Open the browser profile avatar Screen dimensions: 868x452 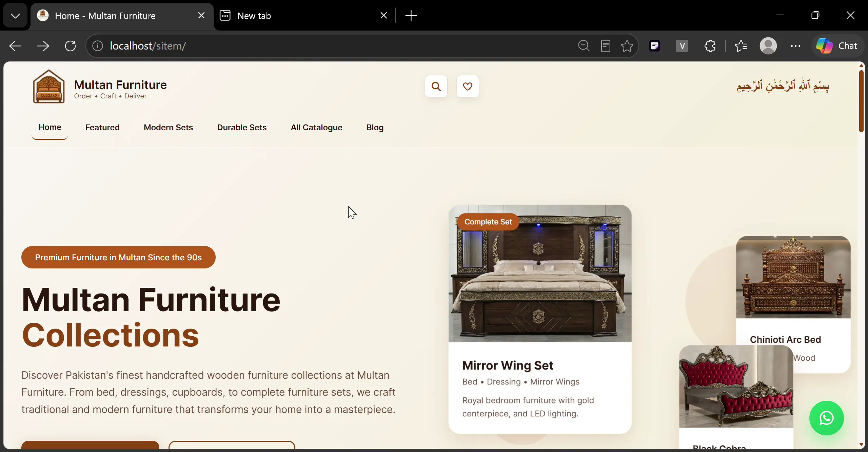pyautogui.click(x=768, y=46)
